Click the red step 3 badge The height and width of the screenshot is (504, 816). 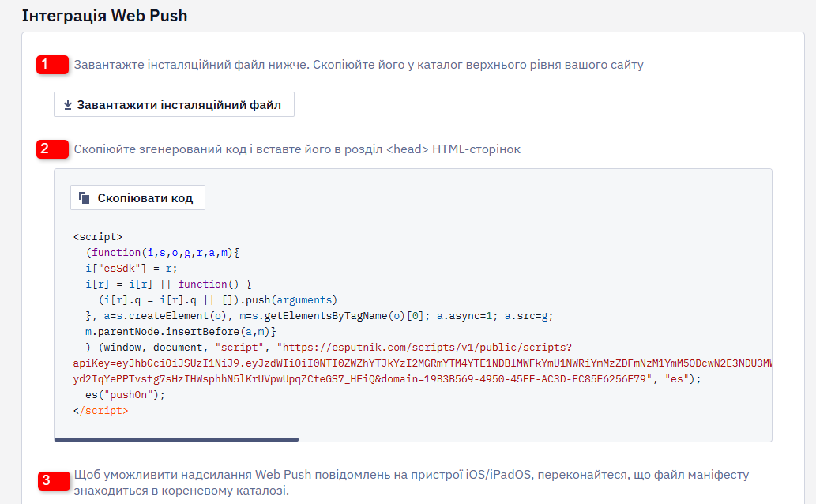coord(54,480)
